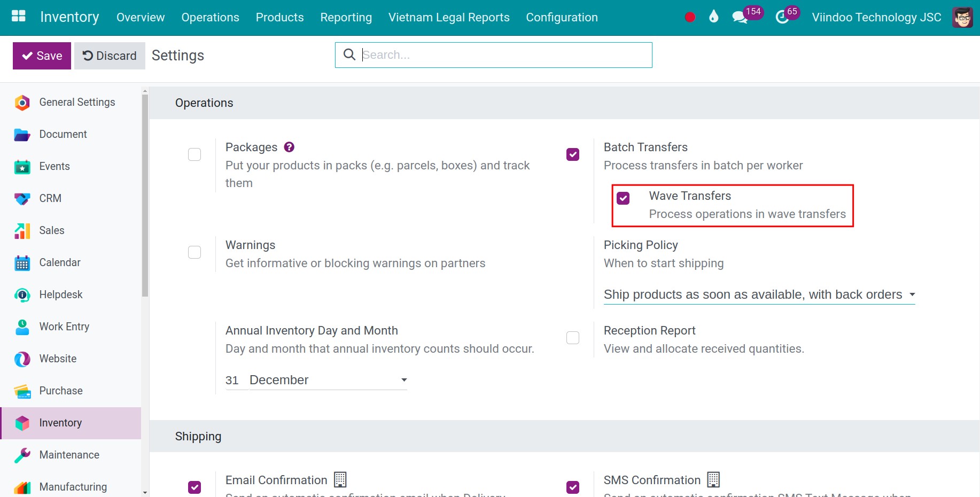Open the activities clock icon with 65
980x497 pixels.
(787, 15)
